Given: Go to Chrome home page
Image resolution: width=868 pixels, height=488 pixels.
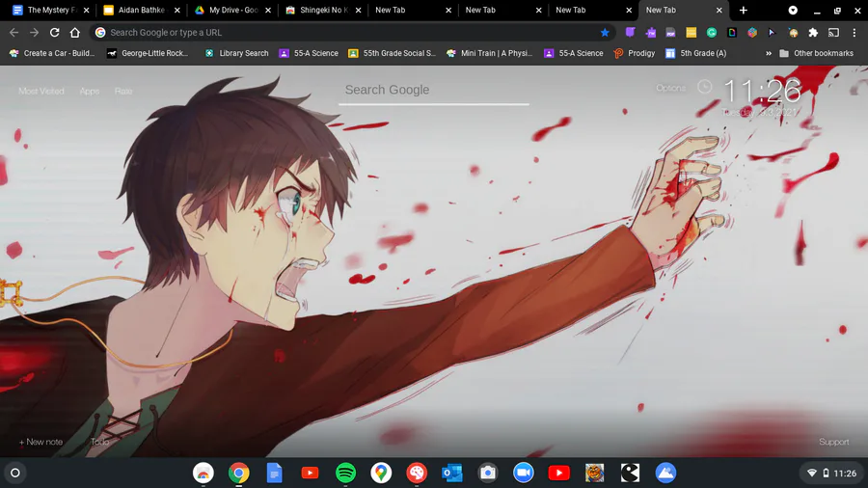Looking at the screenshot, I should pyautogui.click(x=74, y=33).
